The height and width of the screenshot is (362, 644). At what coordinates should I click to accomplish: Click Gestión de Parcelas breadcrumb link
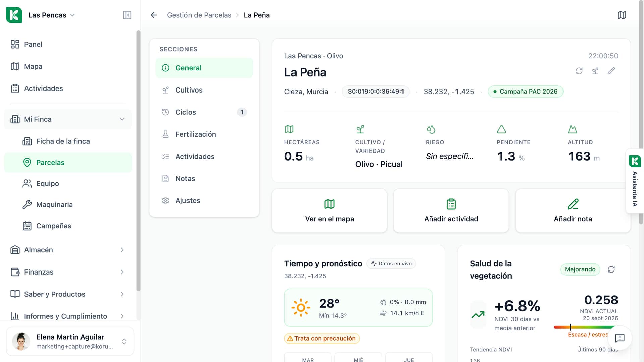tap(199, 15)
